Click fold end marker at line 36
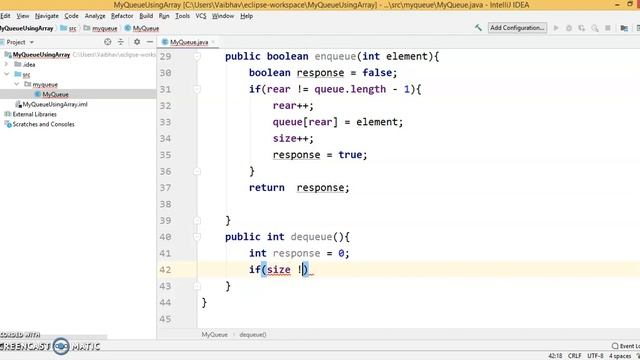This screenshot has width=640, height=360. pos(197,171)
